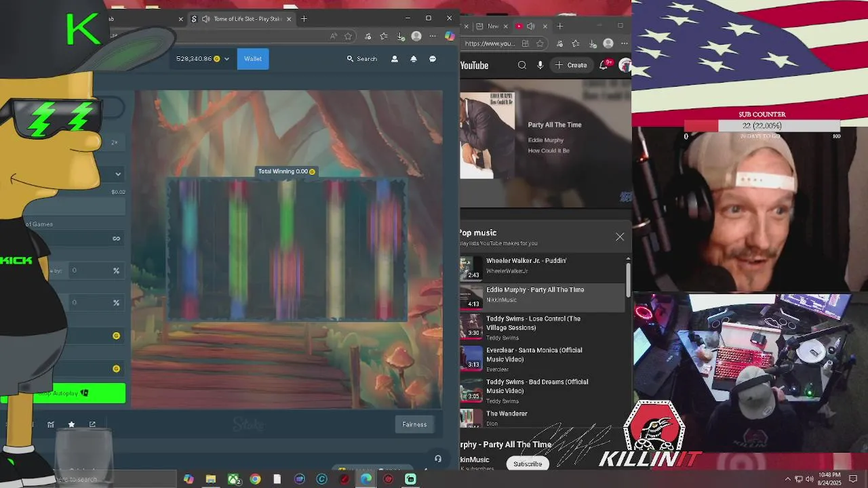Screen dimensions: 868x488
Task: Open the Wallet in the Stake window
Action: [x=253, y=58]
